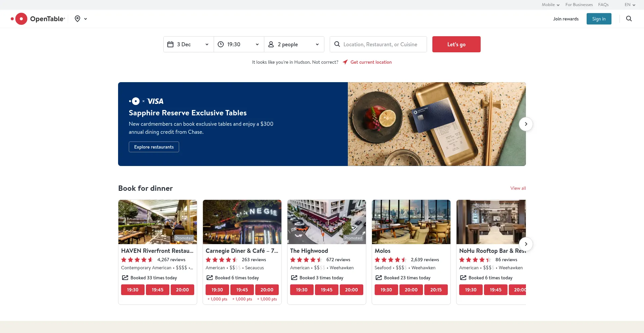
Task: Open the Mobile menu
Action: coord(550,5)
